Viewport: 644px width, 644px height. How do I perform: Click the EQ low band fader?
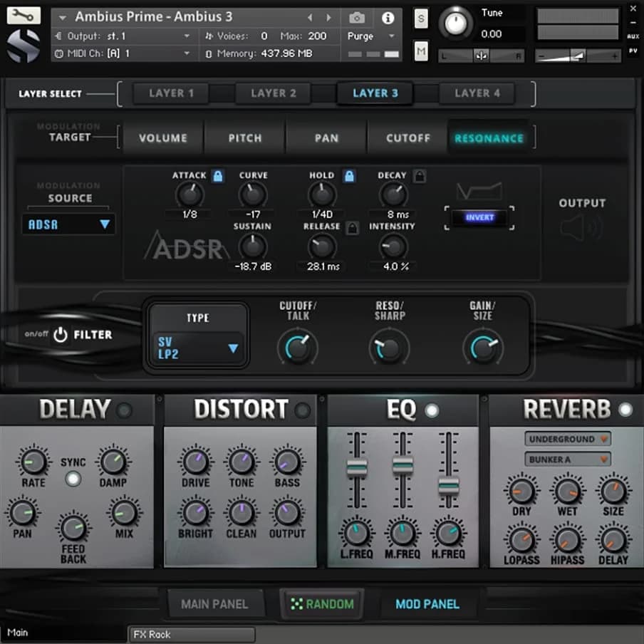coord(356,467)
